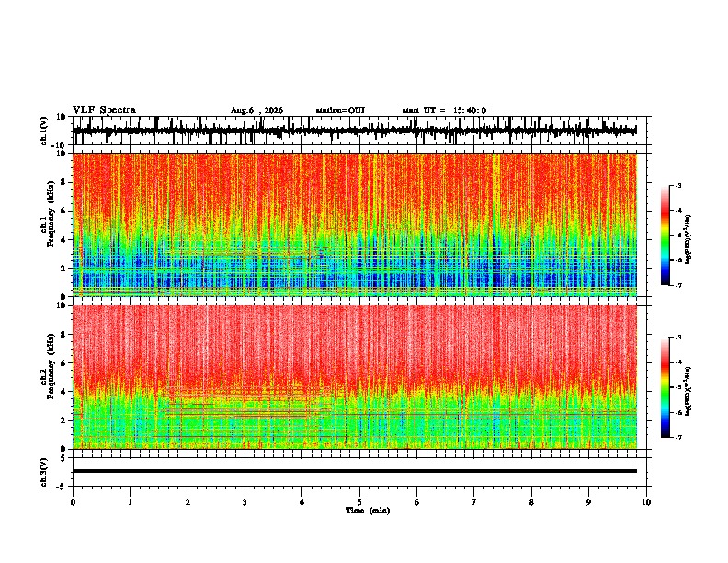Screen dimensions: 728x563
Task: Click the "-3" label on ch.1 color scale
Action: 677,185
